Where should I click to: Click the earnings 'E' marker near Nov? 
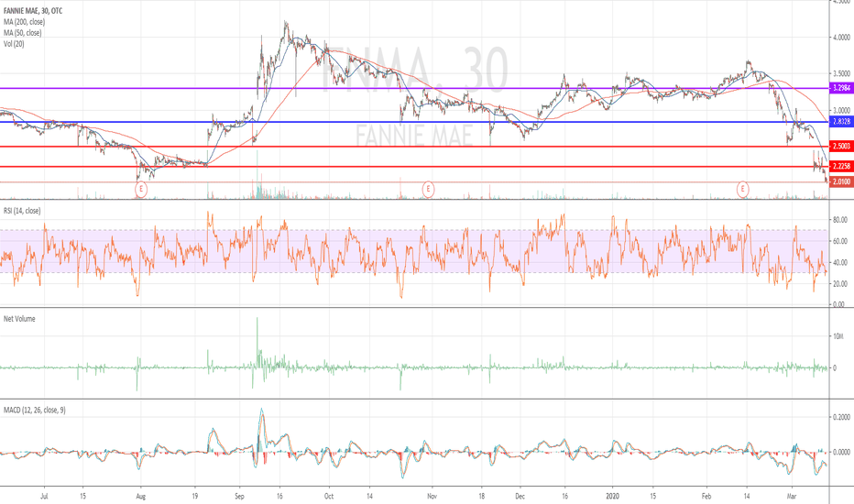tap(429, 190)
